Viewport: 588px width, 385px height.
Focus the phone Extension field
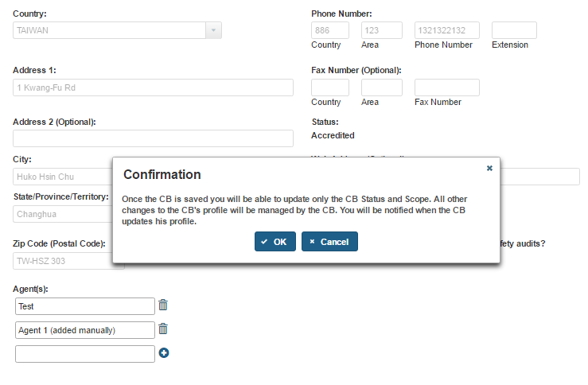click(514, 30)
